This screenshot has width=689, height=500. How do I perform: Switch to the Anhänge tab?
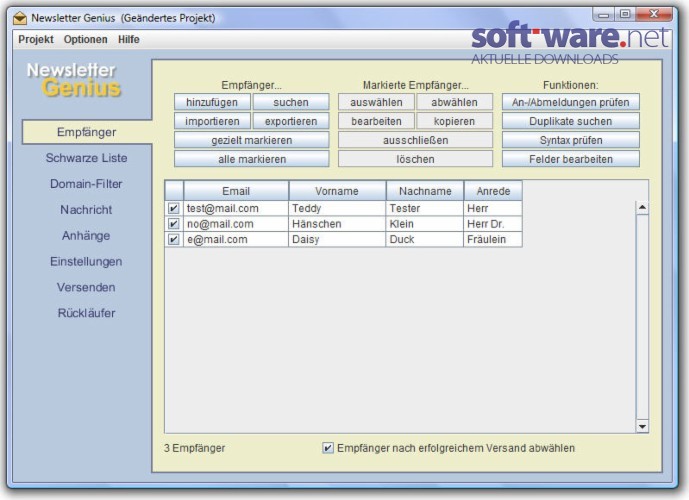coord(86,236)
